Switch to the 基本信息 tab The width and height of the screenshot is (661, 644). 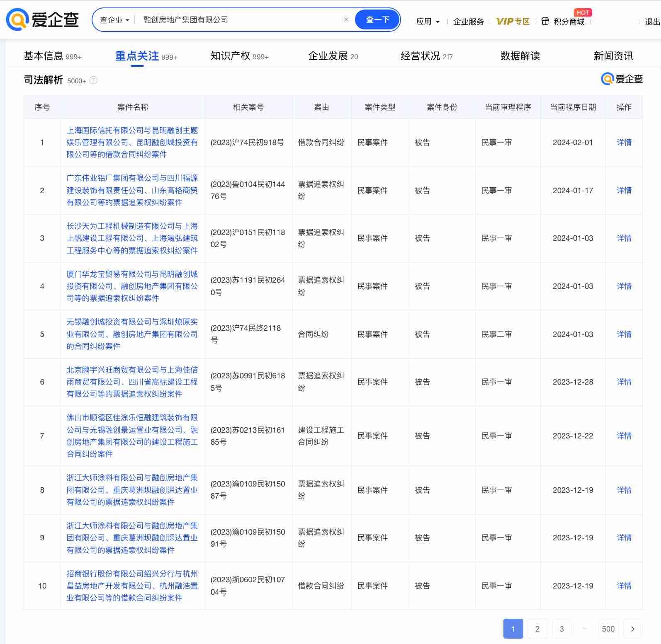(x=53, y=56)
